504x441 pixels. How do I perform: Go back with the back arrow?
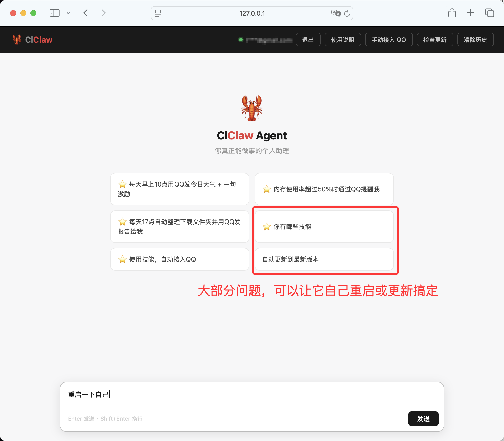86,13
